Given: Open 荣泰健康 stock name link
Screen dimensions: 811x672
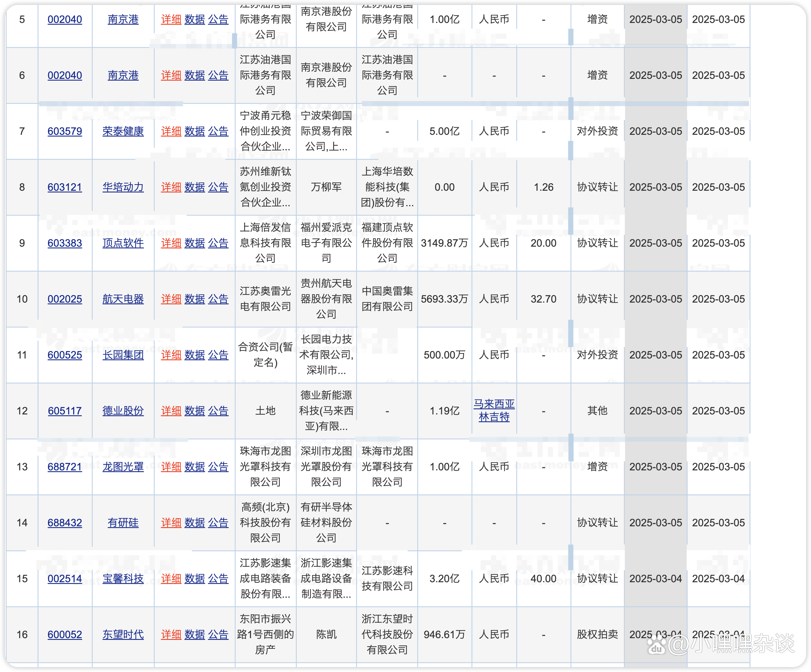Looking at the screenshot, I should coord(123,131).
